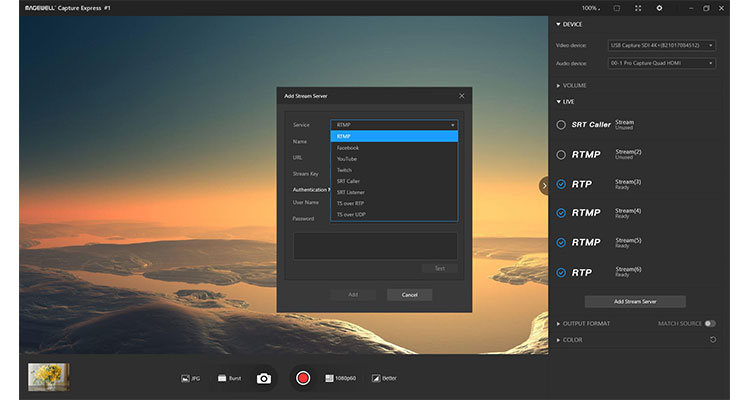Start recording with the red button
750x400 pixels.
pyautogui.click(x=303, y=378)
